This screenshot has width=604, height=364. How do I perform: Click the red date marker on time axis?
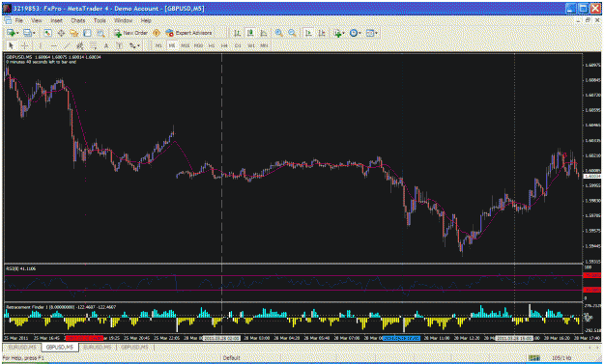(x=84, y=338)
